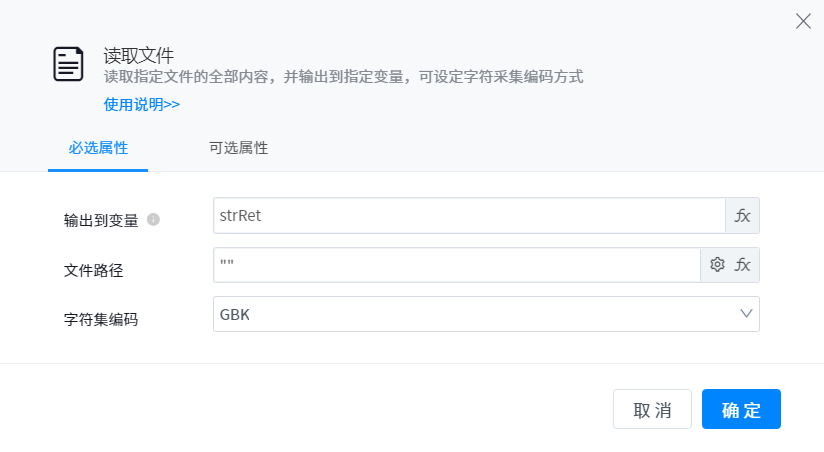The height and width of the screenshot is (452, 824).
Task: Focus the 文件路径 text input
Action: [456, 265]
